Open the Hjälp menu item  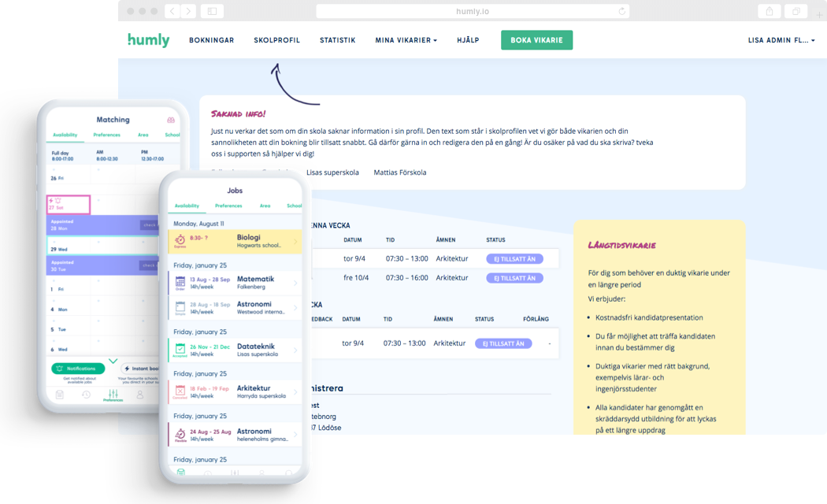point(468,40)
